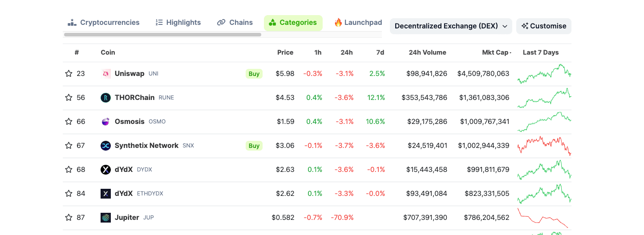Click Jupiter 24h volume $707,391,390
Image resolution: width=644 pixels, height=235 pixels.
425,218
